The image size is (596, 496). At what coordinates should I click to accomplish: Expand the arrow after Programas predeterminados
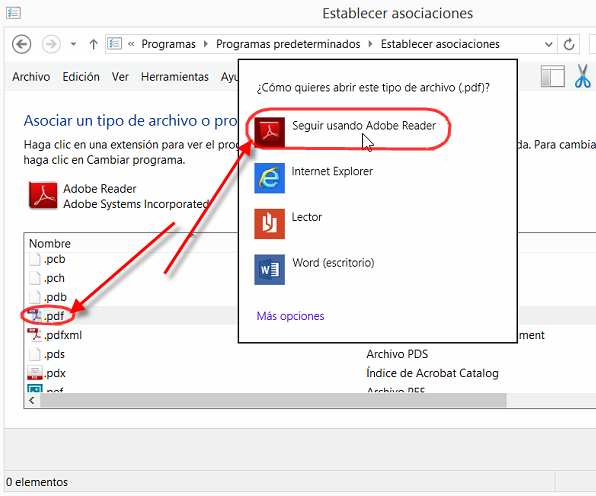pos(370,44)
